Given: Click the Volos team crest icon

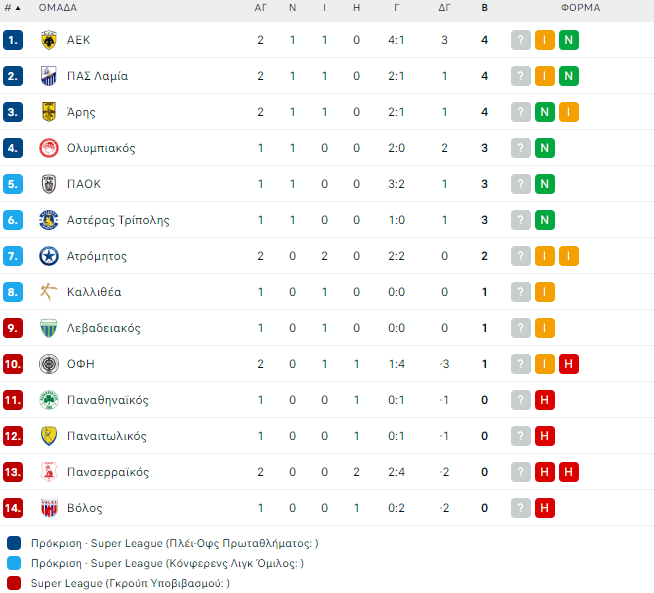Looking at the screenshot, I should tap(48, 508).
